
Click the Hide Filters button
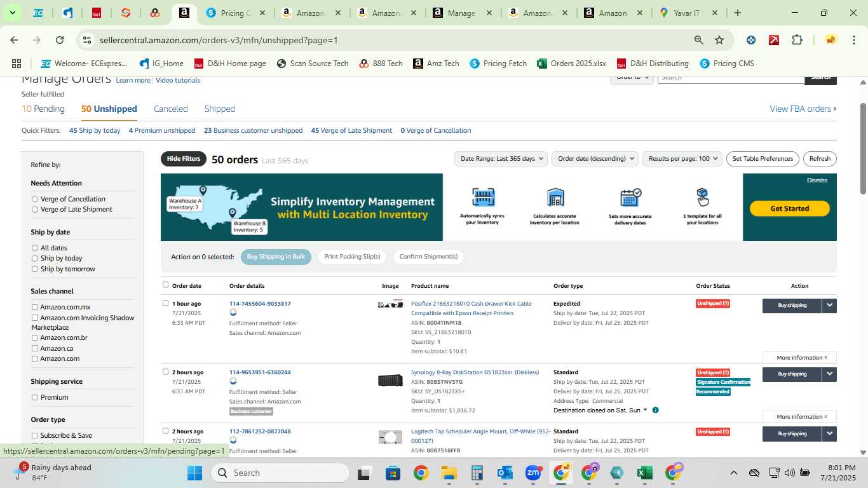(184, 159)
